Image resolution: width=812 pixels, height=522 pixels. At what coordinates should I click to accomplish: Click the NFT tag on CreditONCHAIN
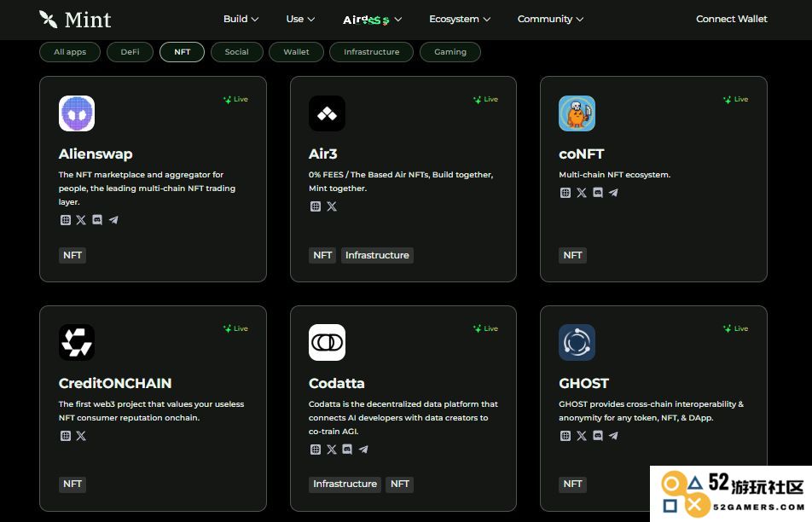[72, 484]
